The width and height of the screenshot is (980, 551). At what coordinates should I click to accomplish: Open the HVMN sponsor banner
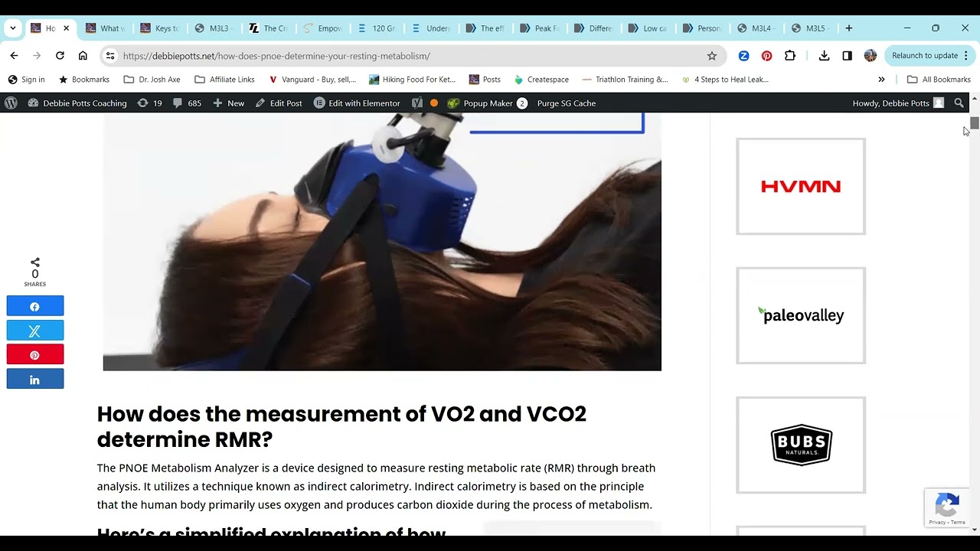[x=801, y=187]
